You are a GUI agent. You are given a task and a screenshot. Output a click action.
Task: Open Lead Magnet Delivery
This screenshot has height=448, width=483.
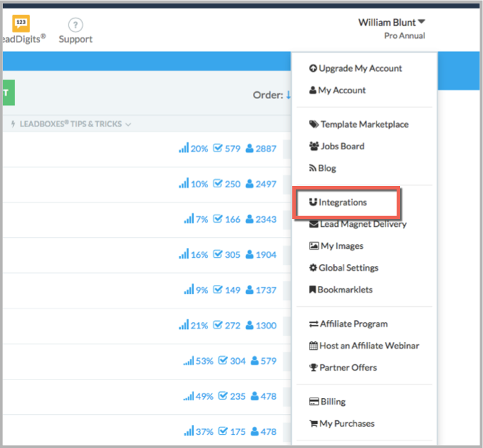[358, 224]
